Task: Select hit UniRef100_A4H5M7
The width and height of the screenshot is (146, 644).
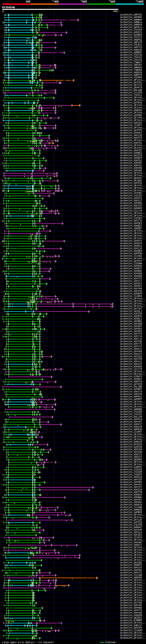Action: pyautogui.click(x=131, y=399)
